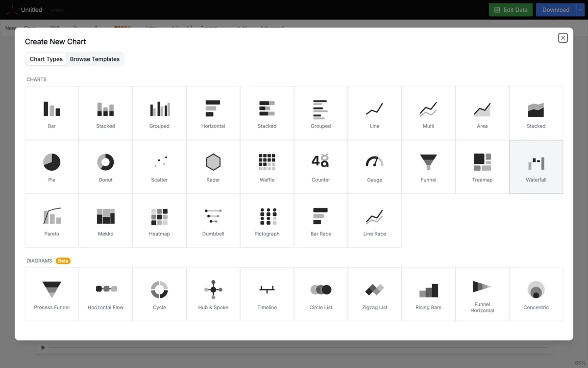Choose the Timeline diagram
The width and height of the screenshot is (588, 368).
click(x=267, y=294)
